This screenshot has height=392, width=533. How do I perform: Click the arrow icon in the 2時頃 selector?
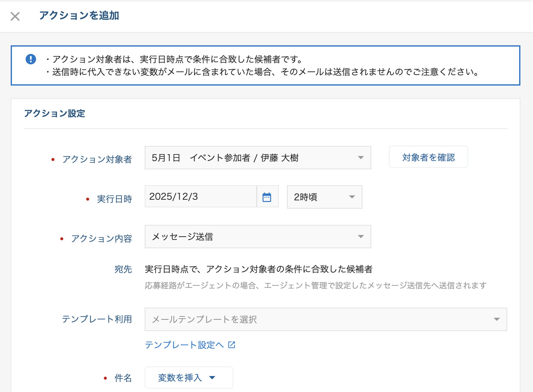click(352, 197)
